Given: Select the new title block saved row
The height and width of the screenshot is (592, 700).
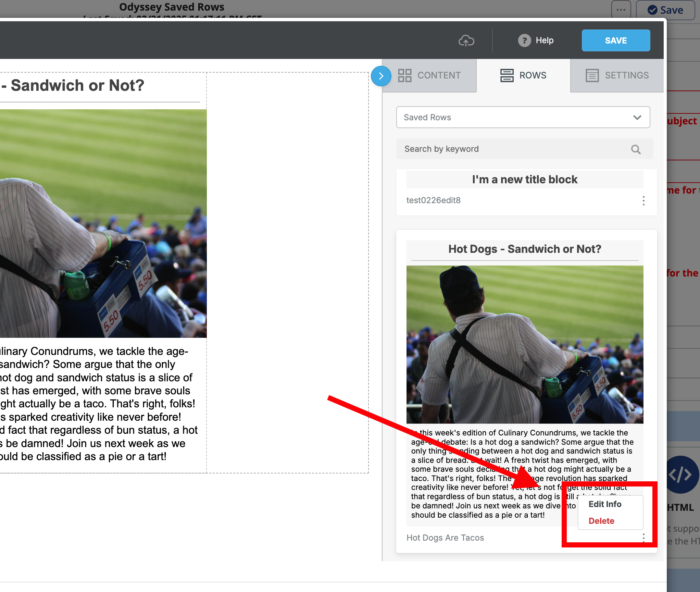Looking at the screenshot, I should tap(524, 180).
